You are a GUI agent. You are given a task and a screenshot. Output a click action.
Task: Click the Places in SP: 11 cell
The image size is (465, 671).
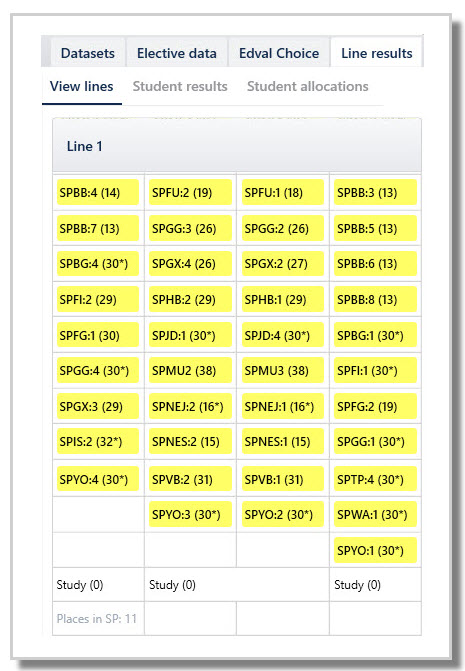pos(97,619)
